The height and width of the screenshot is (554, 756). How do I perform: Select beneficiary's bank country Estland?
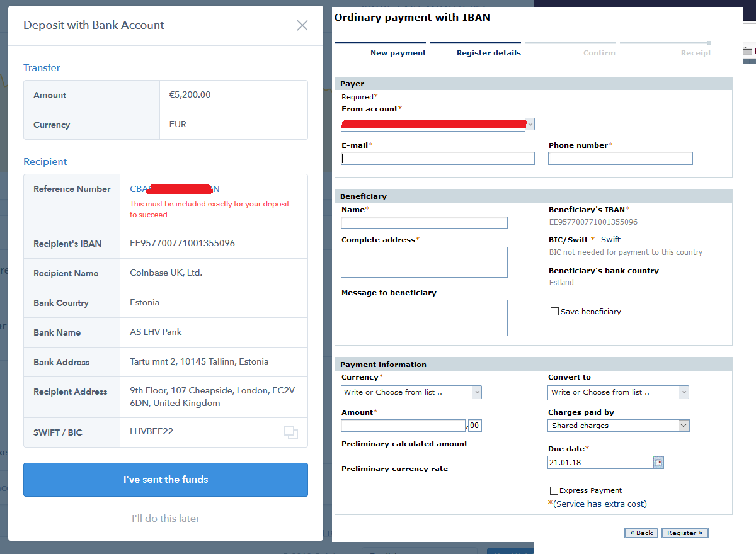point(561,283)
